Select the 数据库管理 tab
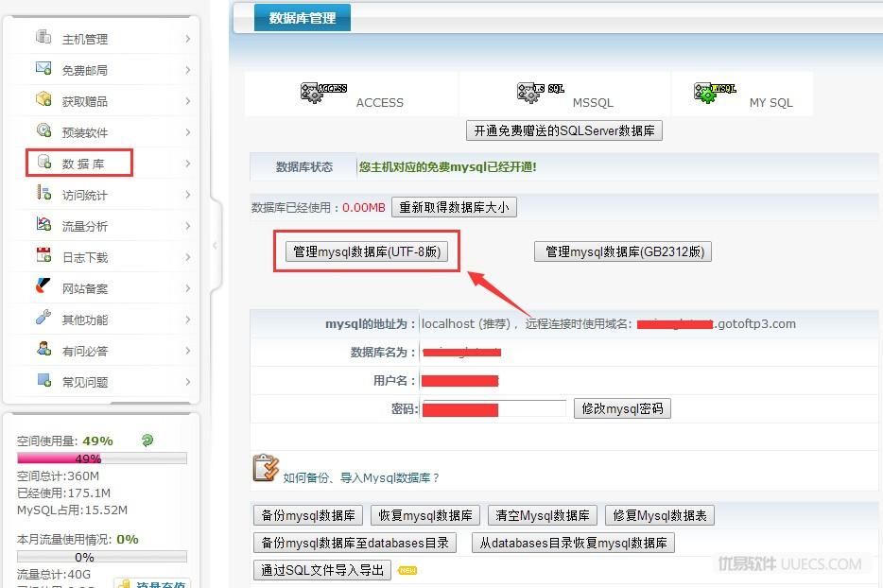 pos(303,17)
